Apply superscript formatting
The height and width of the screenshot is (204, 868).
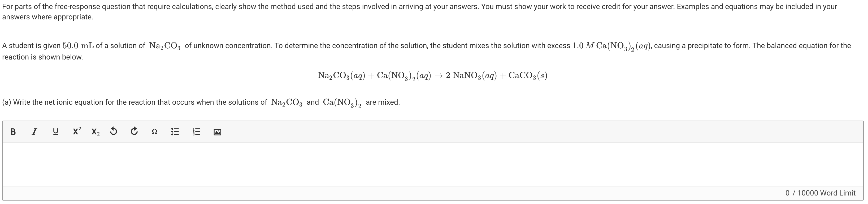click(x=77, y=131)
